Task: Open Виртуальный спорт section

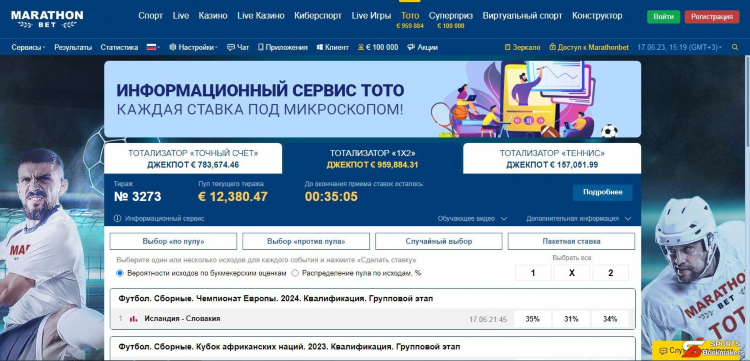Action: tap(522, 16)
